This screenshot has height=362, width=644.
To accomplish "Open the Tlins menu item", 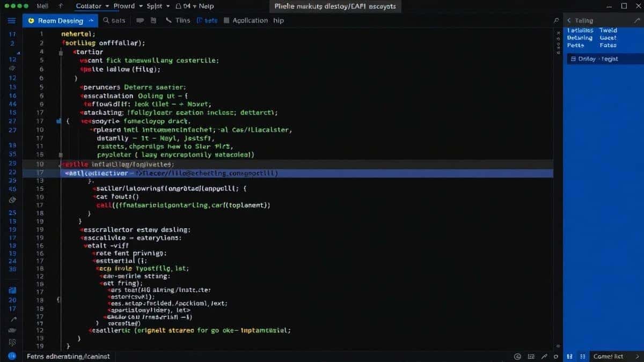I will [x=183, y=20].
